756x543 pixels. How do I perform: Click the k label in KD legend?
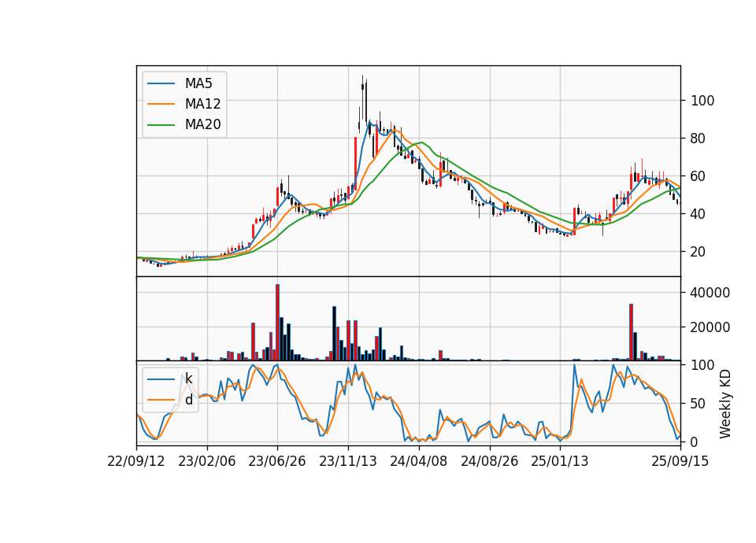click(188, 379)
